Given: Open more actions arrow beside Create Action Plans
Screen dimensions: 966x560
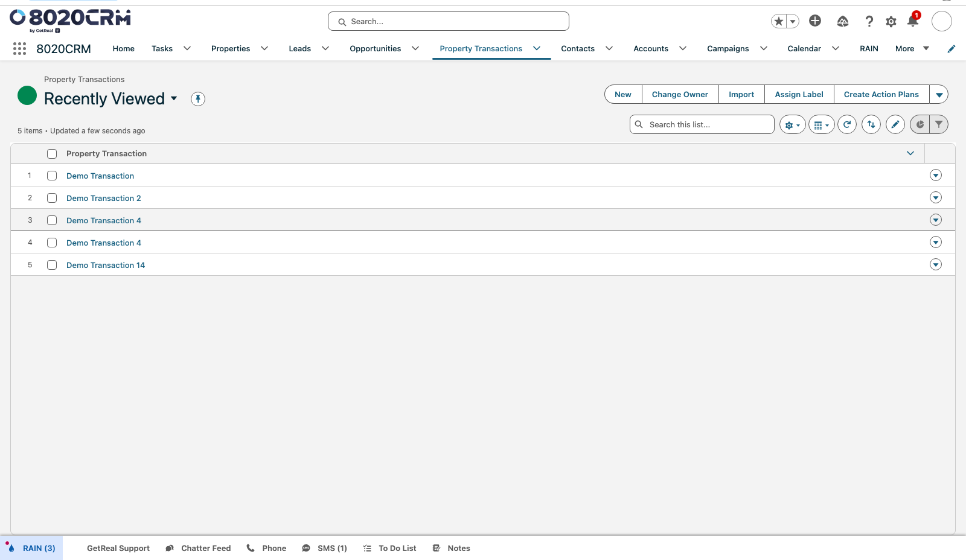Looking at the screenshot, I should 939,95.
